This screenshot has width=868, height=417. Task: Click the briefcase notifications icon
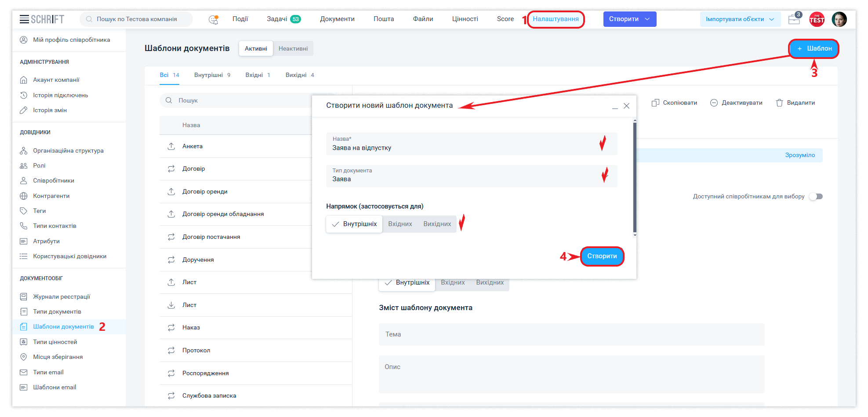pos(794,19)
